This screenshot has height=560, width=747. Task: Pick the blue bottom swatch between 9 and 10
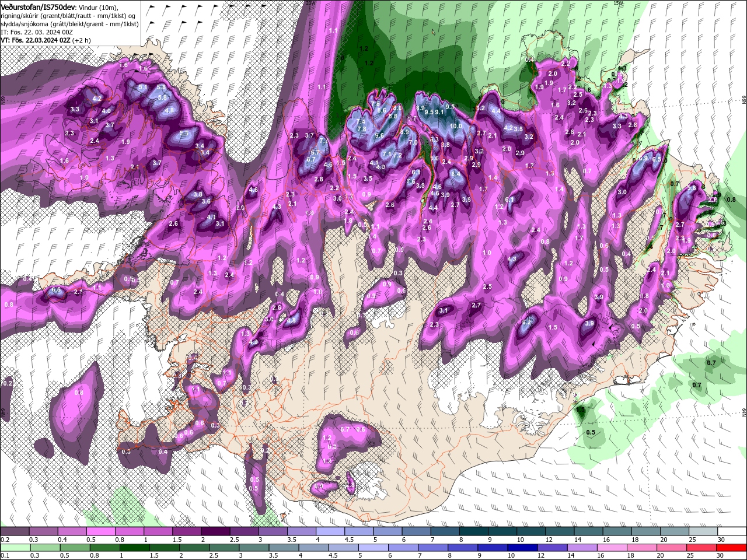tap(493, 548)
